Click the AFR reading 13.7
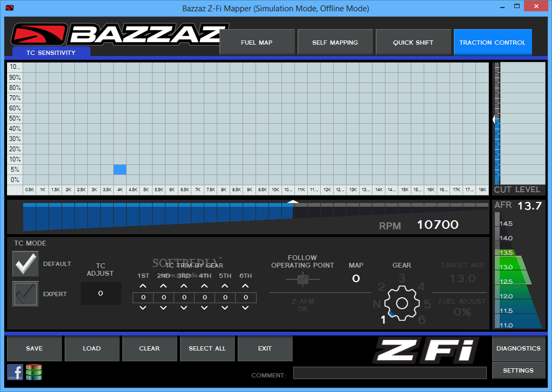Image resolution: width=552 pixels, height=392 pixels. tap(529, 206)
